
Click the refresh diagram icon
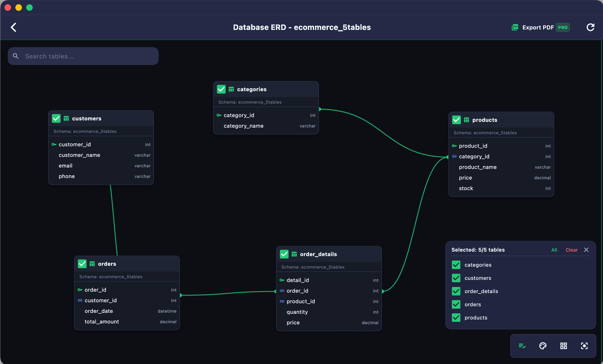pyautogui.click(x=591, y=27)
